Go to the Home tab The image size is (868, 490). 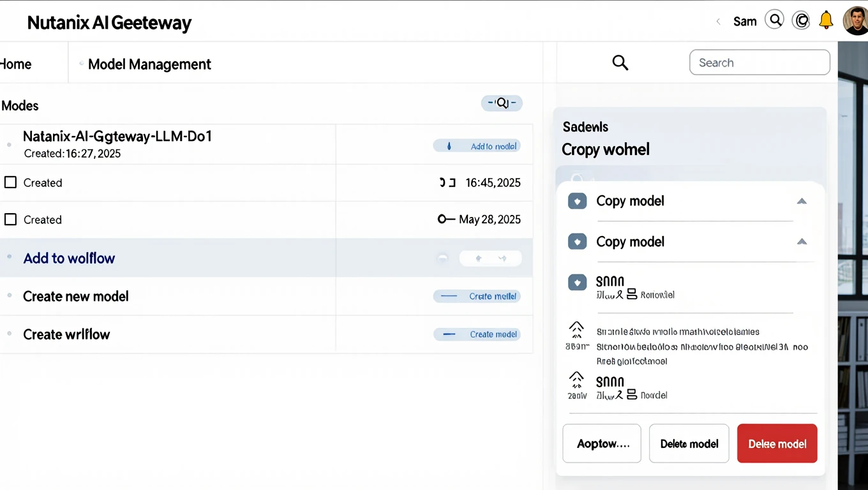click(x=16, y=64)
